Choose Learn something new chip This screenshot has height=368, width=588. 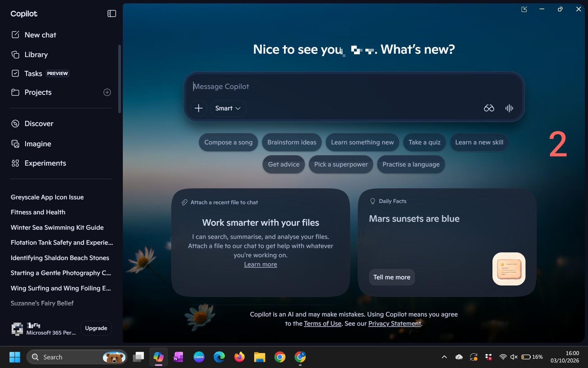(x=362, y=142)
